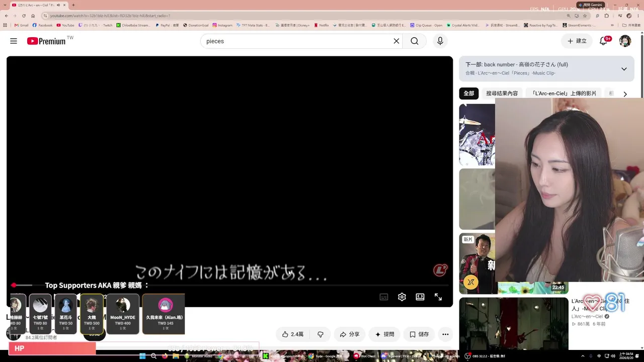Open the 新片 labeled video thumbnail
644x362 pixels.
click(477, 263)
